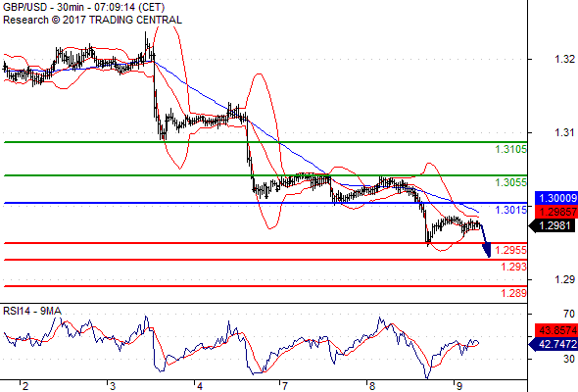Click the red 43.8574 RSI value tag
578x392 pixels.
pos(556,329)
